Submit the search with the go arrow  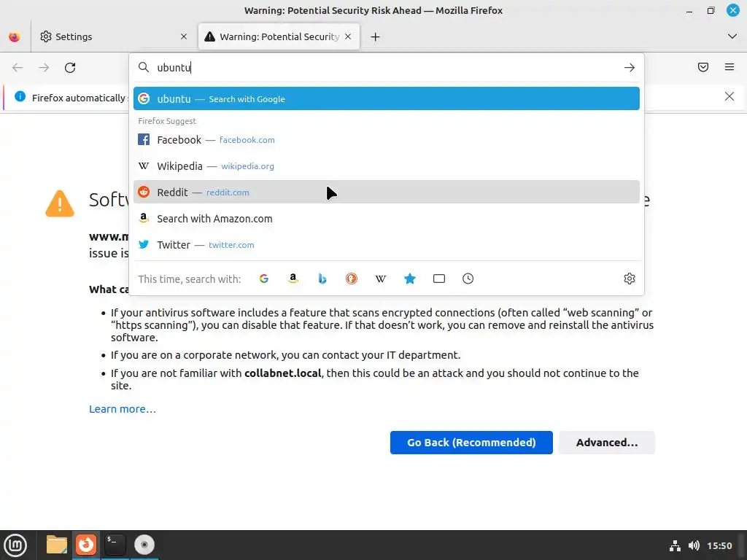630,68
